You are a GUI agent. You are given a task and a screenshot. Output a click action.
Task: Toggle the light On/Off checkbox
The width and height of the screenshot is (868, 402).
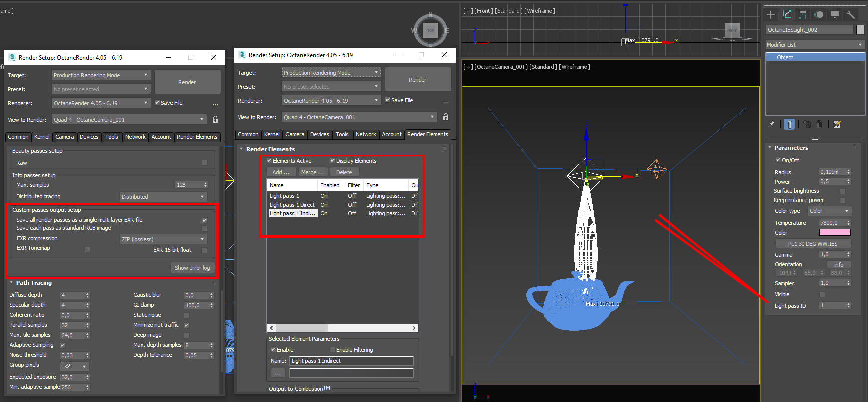coord(778,160)
